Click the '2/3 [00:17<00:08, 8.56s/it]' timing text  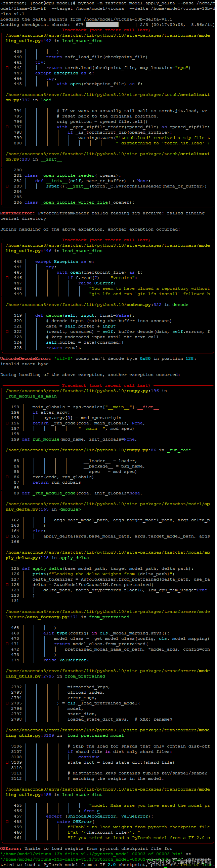177,25
